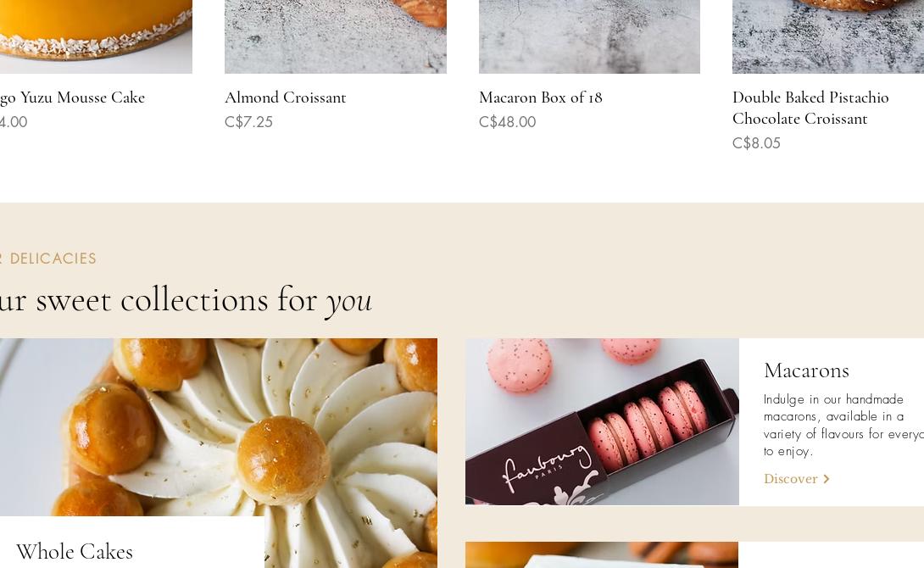Open the Almond Croissant product title
Viewport: 924px width, 568px height.
(285, 97)
